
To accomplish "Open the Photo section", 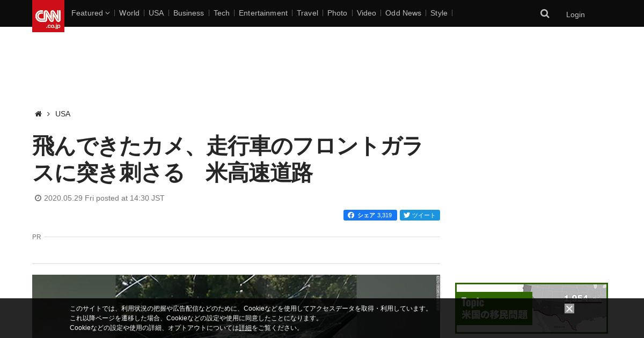I will 337,13.
